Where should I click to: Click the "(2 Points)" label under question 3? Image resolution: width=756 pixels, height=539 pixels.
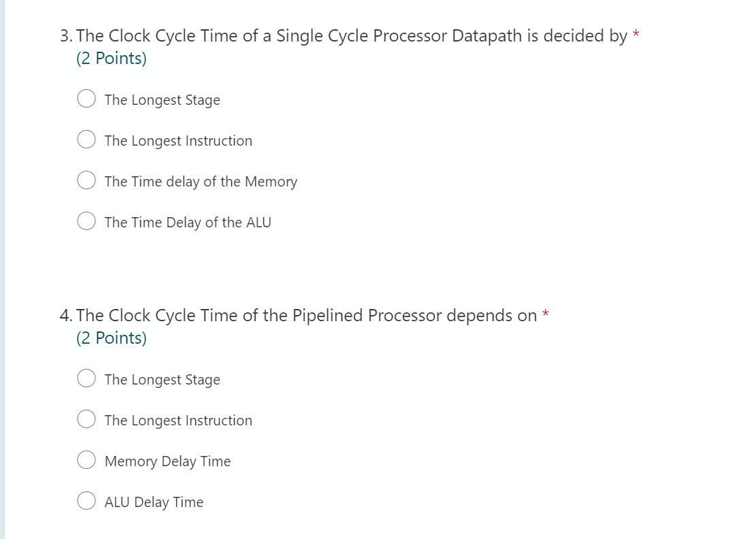110,58
